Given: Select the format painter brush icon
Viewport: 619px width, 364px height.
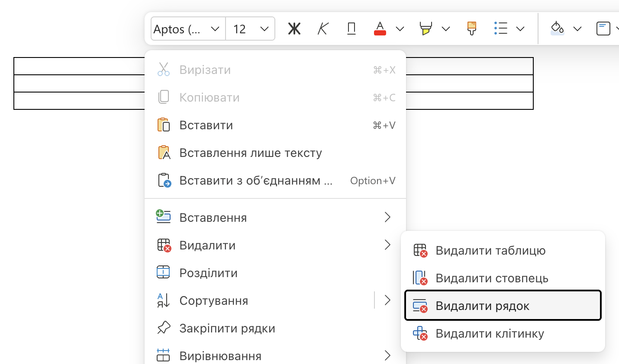Looking at the screenshot, I should click(472, 29).
